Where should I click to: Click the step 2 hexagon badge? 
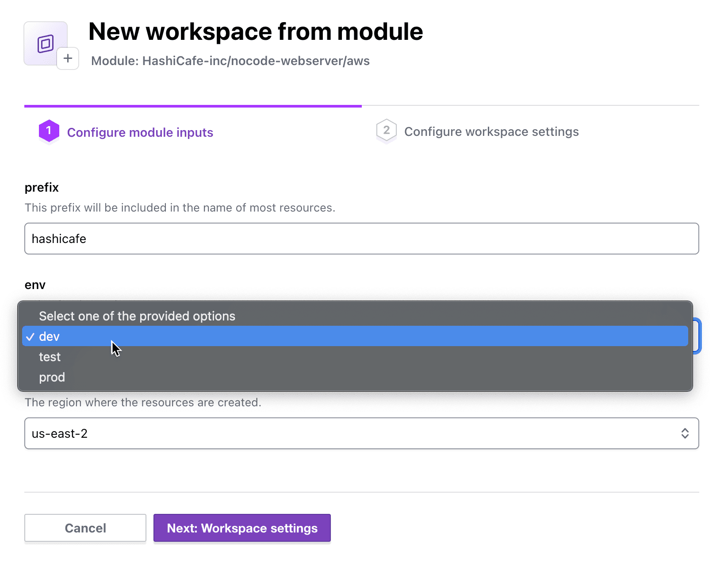386,131
